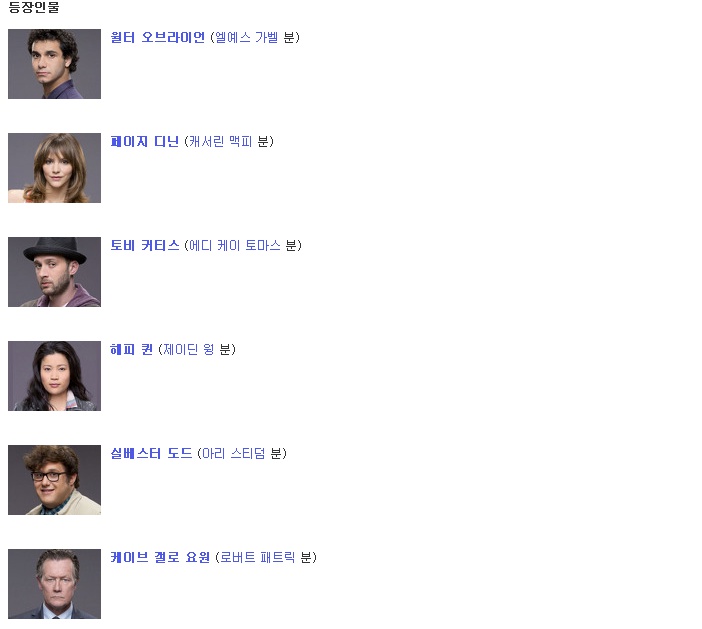Click the thumbnail with the eyeglasses
Screen dimensions: 702x629
click(54, 480)
